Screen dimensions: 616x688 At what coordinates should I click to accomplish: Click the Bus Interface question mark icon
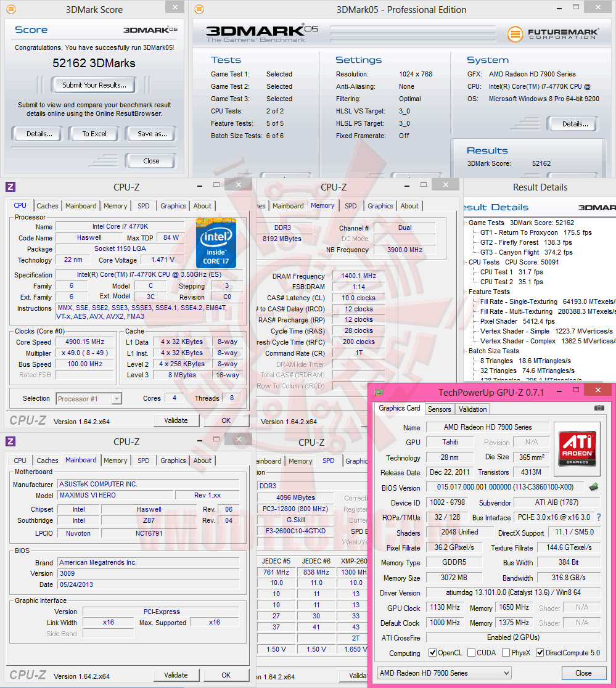(599, 517)
